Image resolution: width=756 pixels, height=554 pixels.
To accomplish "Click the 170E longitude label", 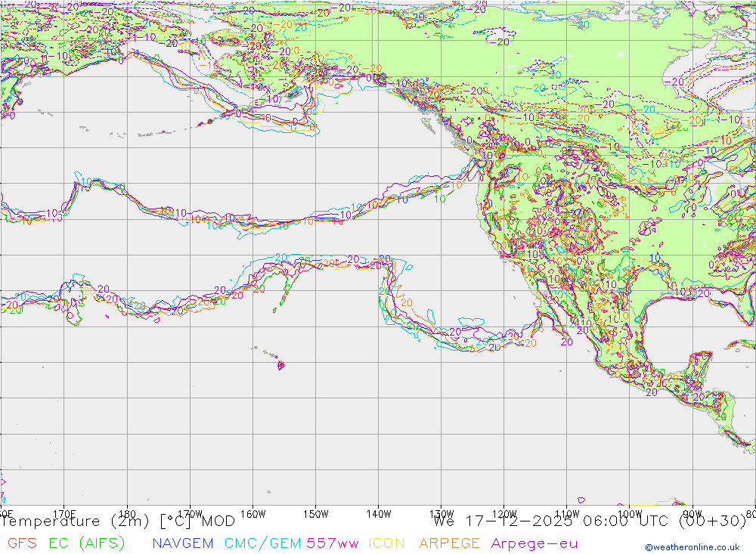I will coord(64,513).
